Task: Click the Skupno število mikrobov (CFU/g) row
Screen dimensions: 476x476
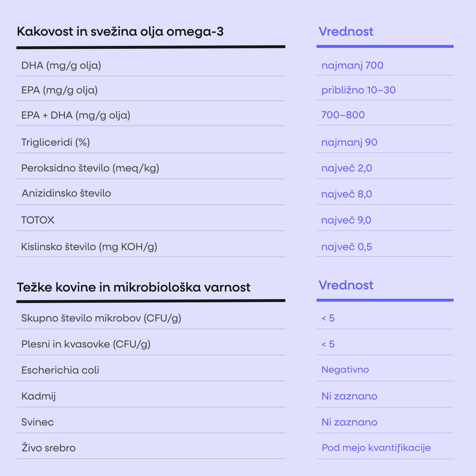Action: pyautogui.click(x=151, y=318)
